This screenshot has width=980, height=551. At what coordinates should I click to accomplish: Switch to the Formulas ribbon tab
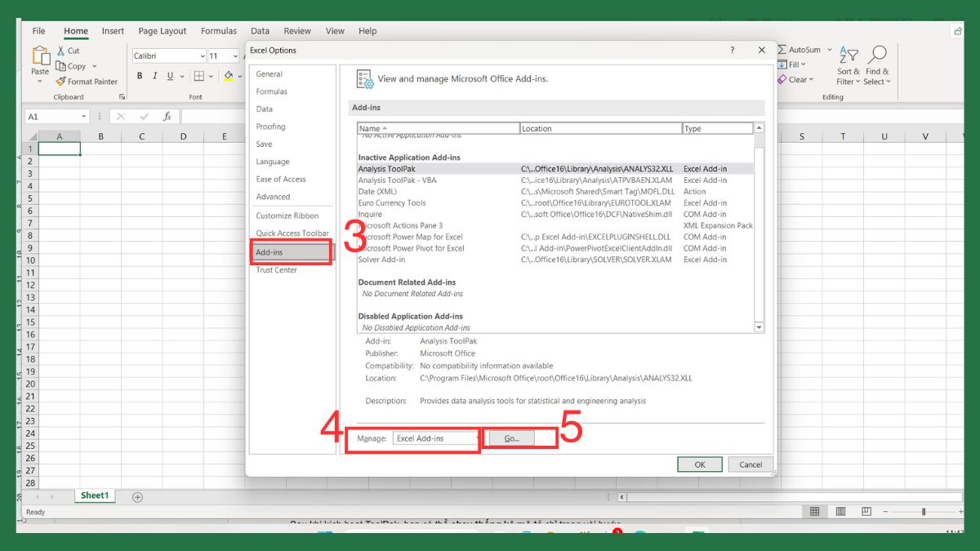[x=218, y=30]
